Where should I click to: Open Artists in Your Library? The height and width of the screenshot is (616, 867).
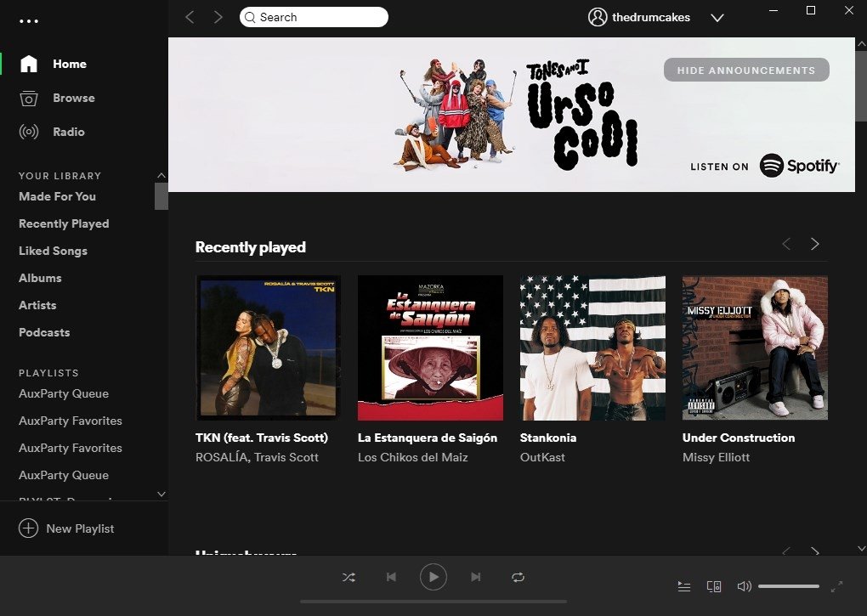[x=37, y=305]
